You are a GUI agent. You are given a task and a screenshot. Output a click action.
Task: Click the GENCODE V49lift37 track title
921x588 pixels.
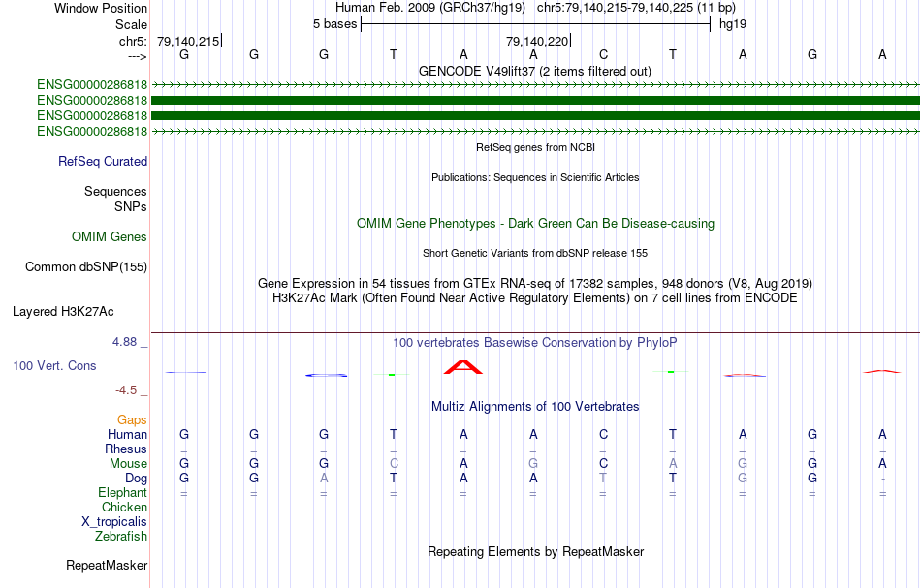click(x=535, y=71)
